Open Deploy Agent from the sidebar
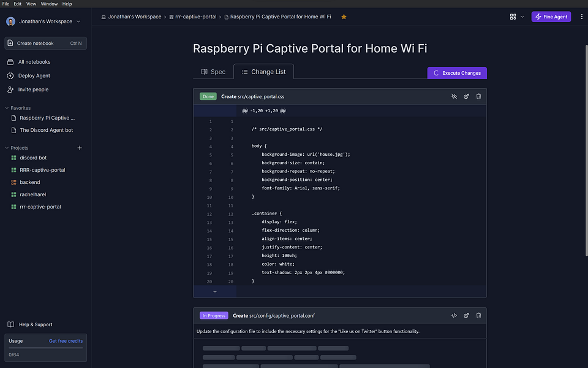 coord(34,76)
